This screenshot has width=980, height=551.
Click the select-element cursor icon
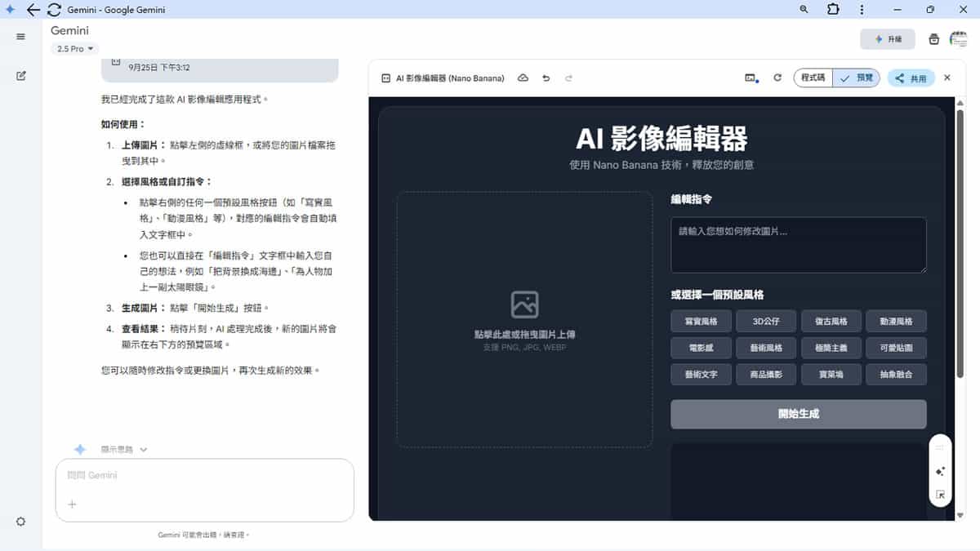point(940,495)
